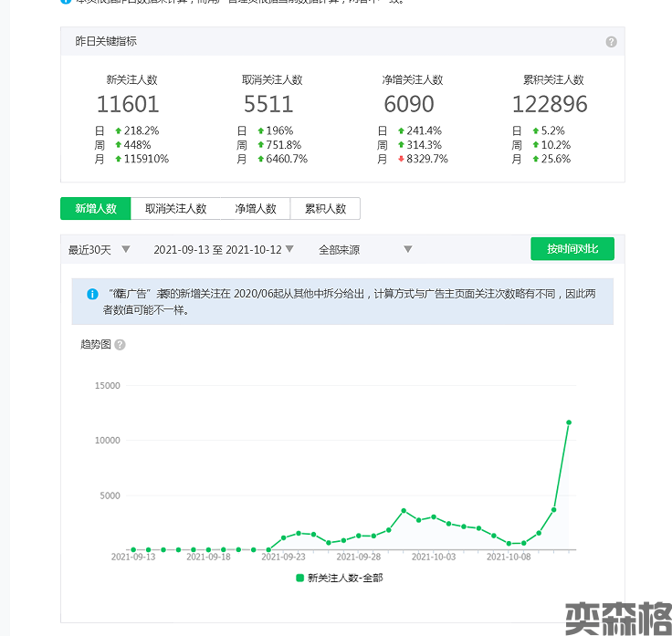Click the 新关注人数 value 11601
The width and height of the screenshot is (672, 636).
point(128,104)
